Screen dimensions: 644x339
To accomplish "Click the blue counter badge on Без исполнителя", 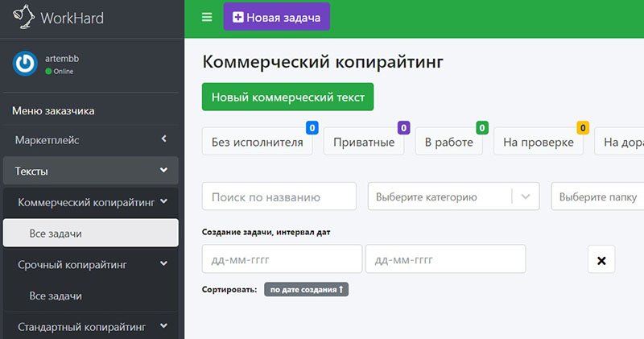I will [312, 128].
